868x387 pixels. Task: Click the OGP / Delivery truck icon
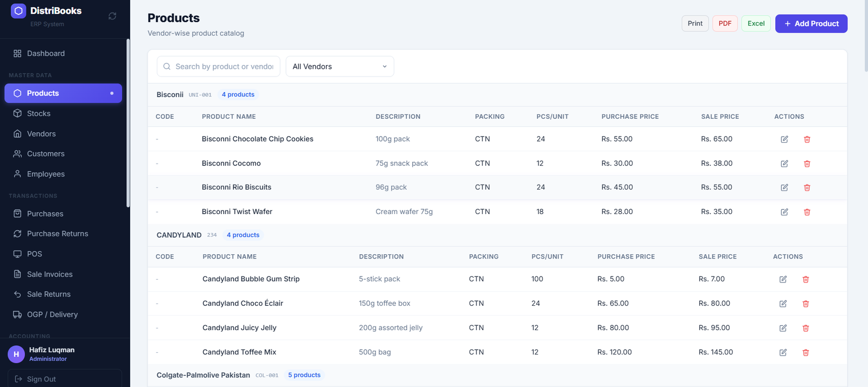[x=17, y=314]
